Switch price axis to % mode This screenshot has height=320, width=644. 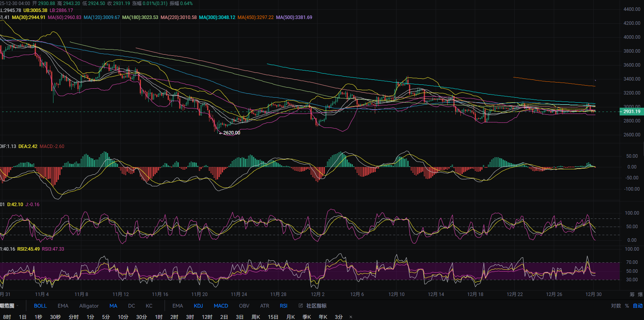click(627, 306)
